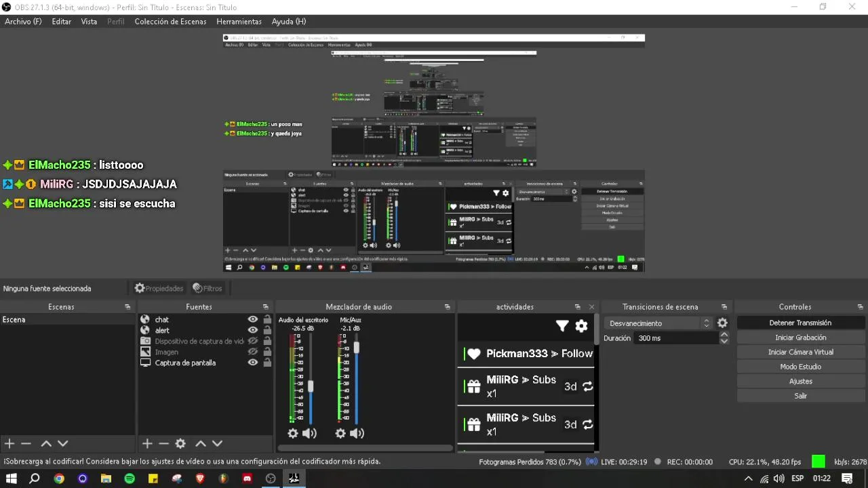The image size is (868, 488).
Task: Open actividades filter funnel
Action: 562,326
